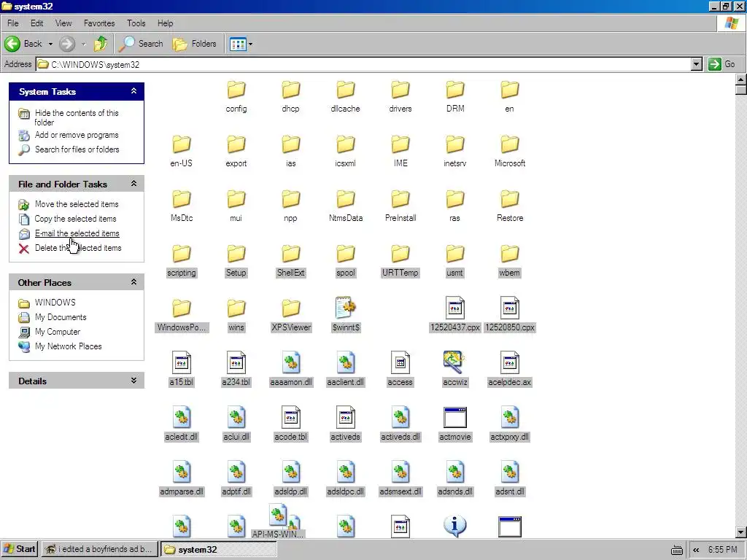747x560 pixels.
Task: Select the accwiz application icon
Action: [454, 362]
